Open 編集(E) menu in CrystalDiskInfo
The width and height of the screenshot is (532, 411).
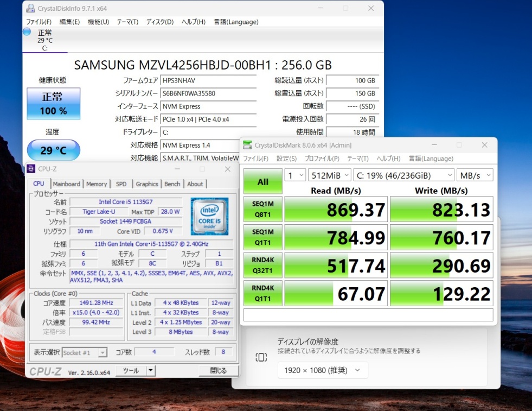(x=69, y=22)
